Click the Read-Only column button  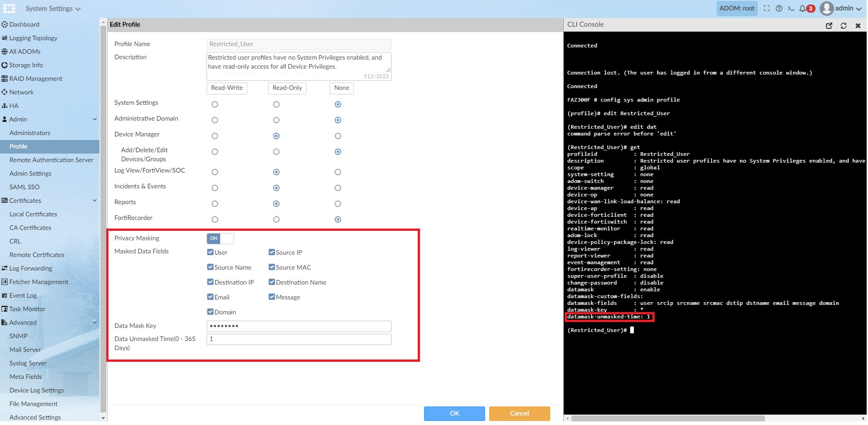287,88
